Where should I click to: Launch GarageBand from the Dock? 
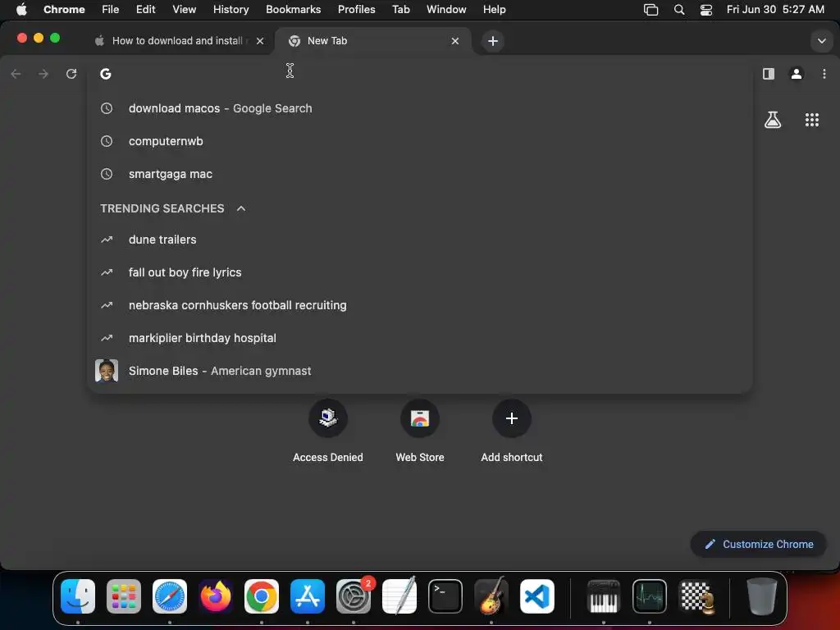tap(491, 596)
